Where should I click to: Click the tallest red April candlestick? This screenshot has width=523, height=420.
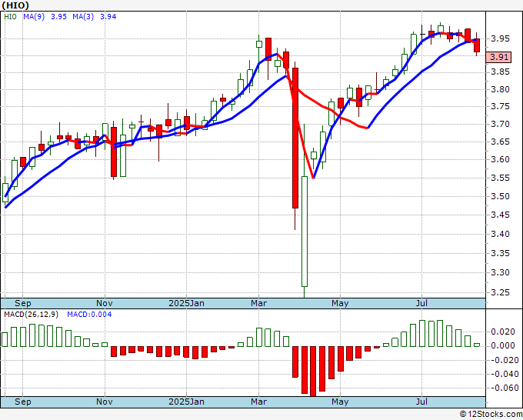pyautogui.click(x=295, y=138)
